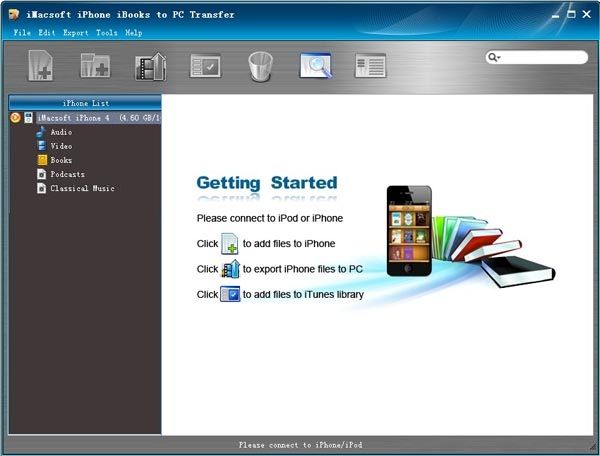Screen dimensions: 600x456
Task: Open the Edit menu
Action: click(x=47, y=33)
